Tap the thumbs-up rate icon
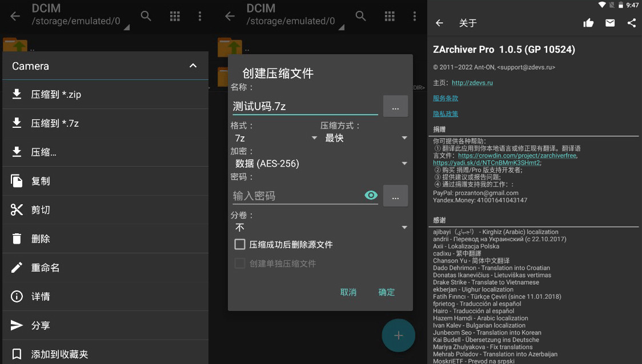The height and width of the screenshot is (364, 642). click(588, 23)
